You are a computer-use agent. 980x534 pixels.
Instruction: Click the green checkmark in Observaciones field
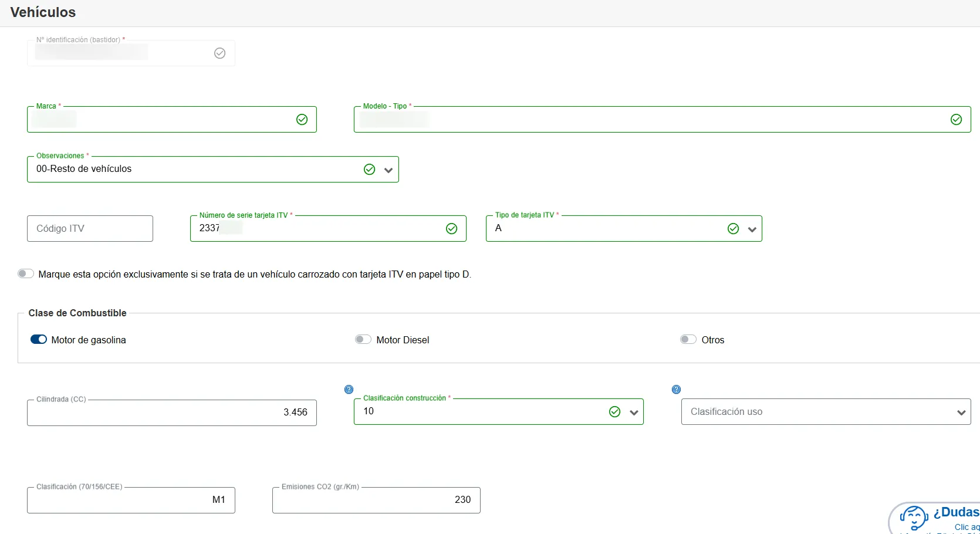(369, 170)
